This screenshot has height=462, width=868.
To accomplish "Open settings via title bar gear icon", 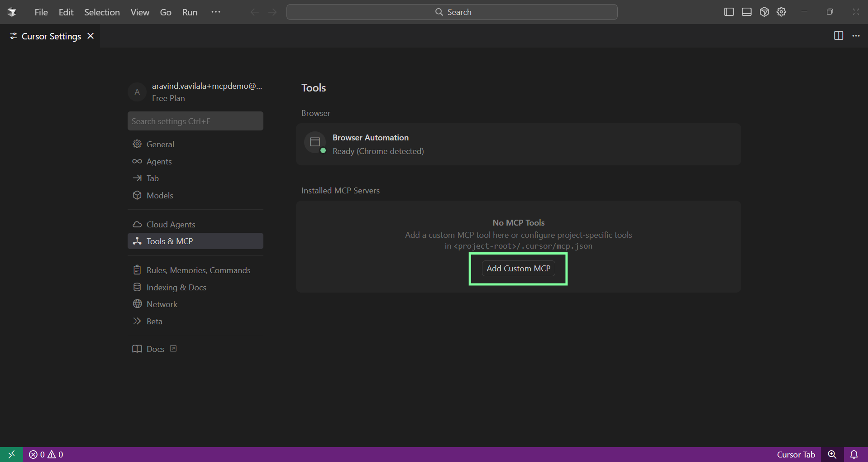I will (x=782, y=12).
